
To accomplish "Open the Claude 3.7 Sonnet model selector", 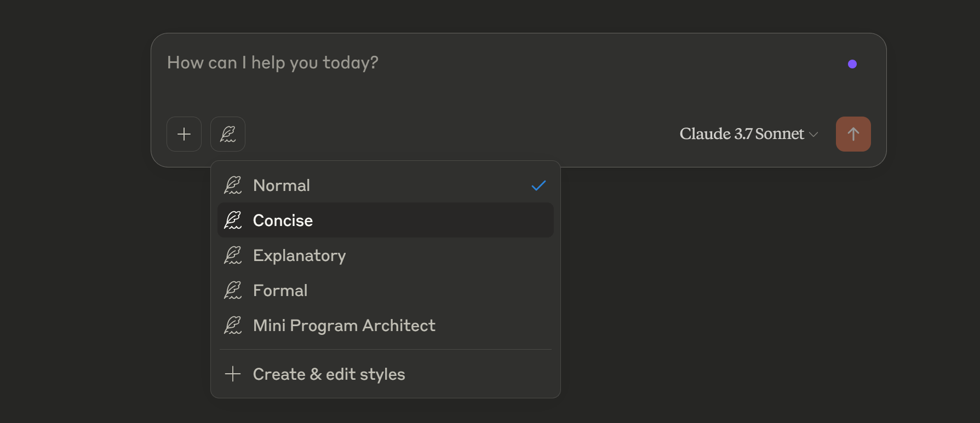I will point(742,134).
